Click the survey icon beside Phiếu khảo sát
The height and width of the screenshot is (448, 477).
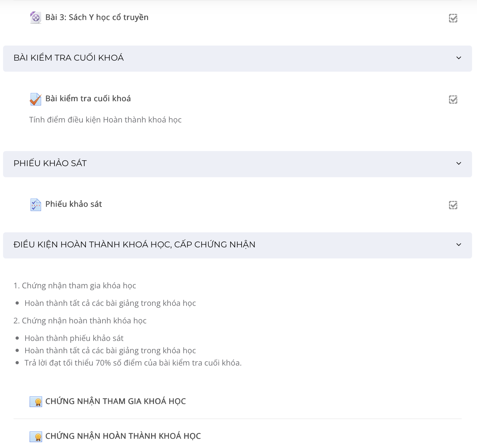click(x=36, y=205)
